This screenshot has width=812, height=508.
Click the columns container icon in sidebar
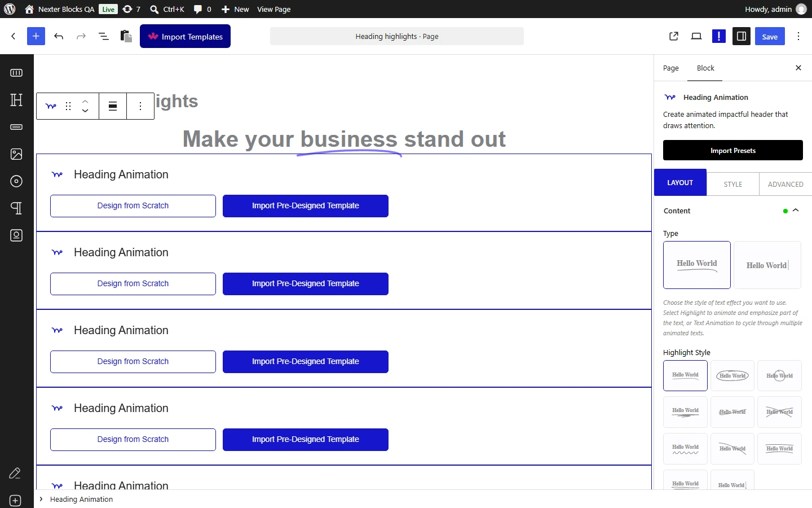click(16, 73)
